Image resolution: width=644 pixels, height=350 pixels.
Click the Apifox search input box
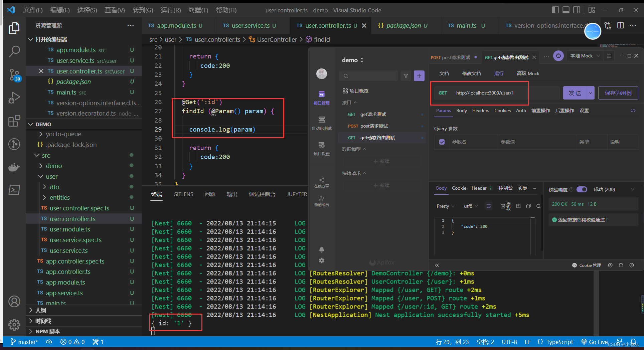(x=369, y=76)
